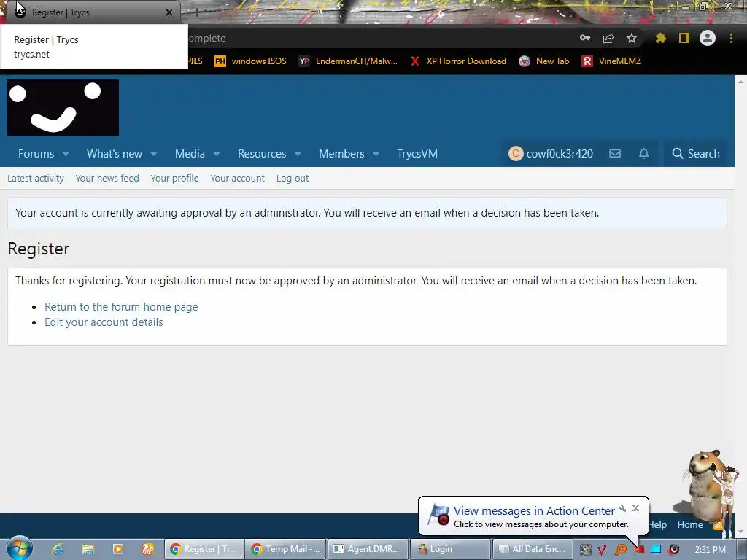Switch to All Data Enc... taskbar window

(x=532, y=549)
